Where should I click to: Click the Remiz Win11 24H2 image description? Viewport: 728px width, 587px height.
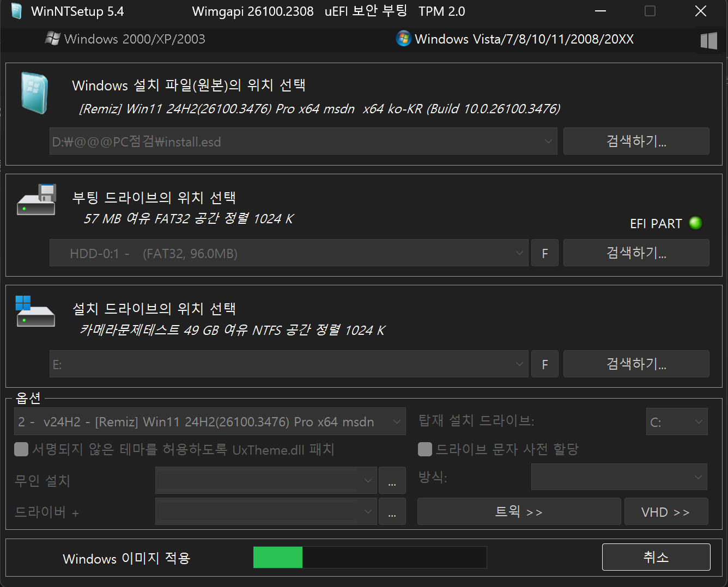pyautogui.click(x=320, y=109)
